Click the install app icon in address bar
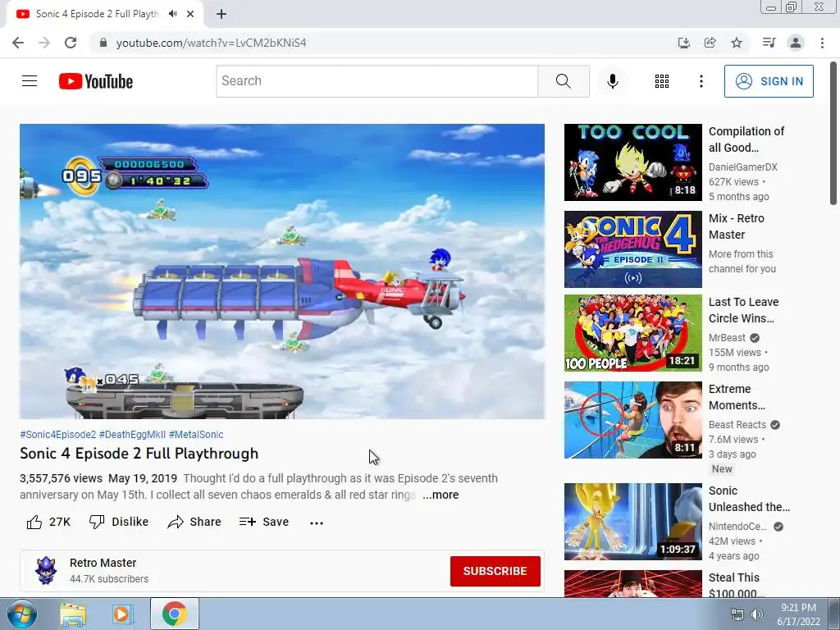 pyautogui.click(x=683, y=43)
